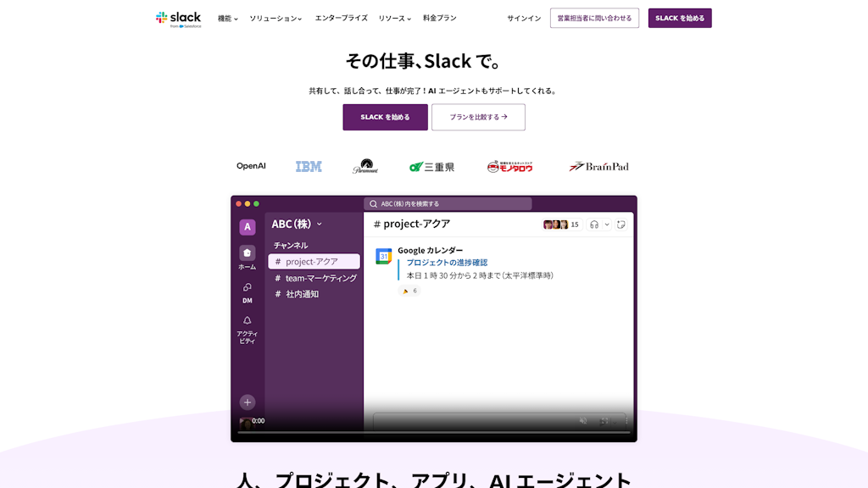Click the plus create button in sidebar
The width and height of the screenshot is (868, 488).
click(x=248, y=402)
